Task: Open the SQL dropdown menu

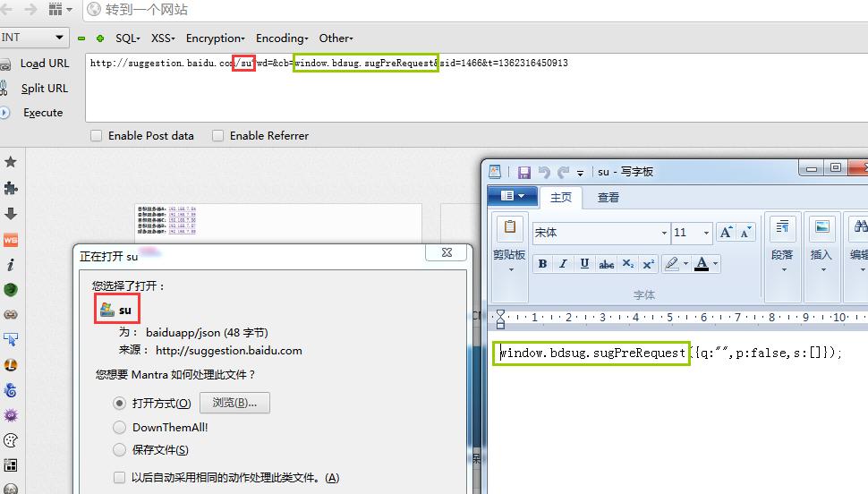Action: (128, 38)
